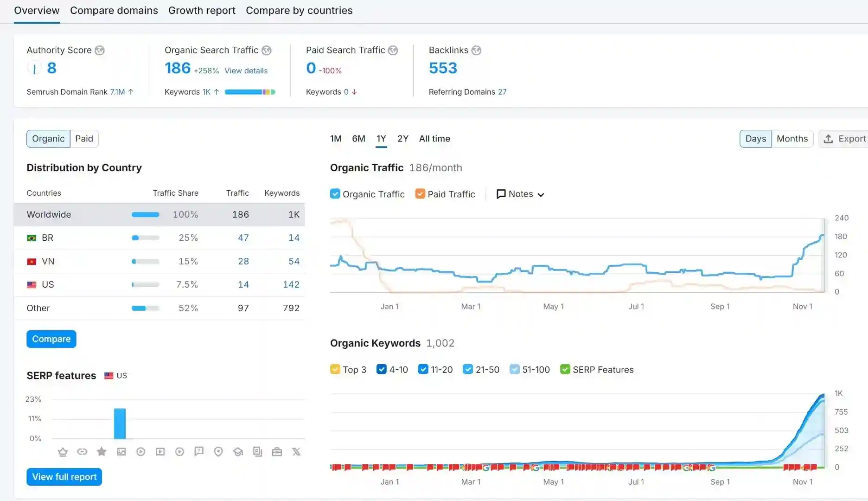Click the sitelinks chain icon
The image size is (868, 501).
coord(82,452)
